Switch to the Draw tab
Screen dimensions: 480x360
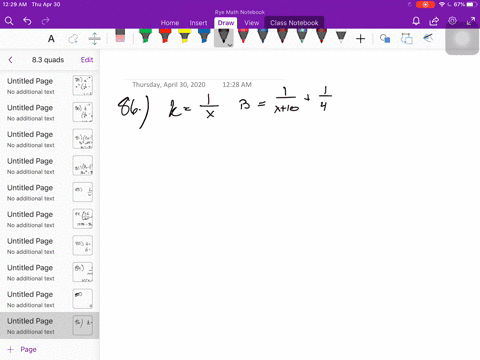[x=226, y=23]
